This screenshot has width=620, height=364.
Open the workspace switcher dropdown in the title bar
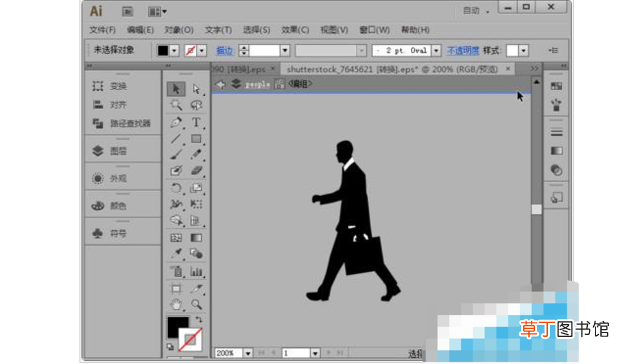point(476,11)
